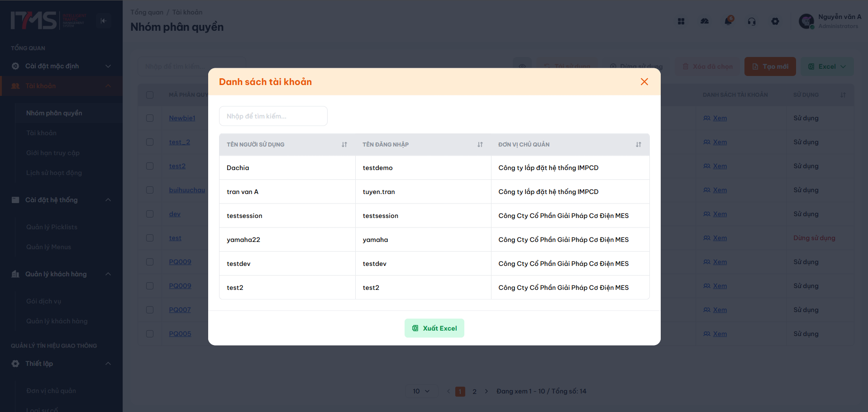Screen dimensions: 868x412
Task: Select the tuyen.tran login name cell
Action: click(x=423, y=192)
